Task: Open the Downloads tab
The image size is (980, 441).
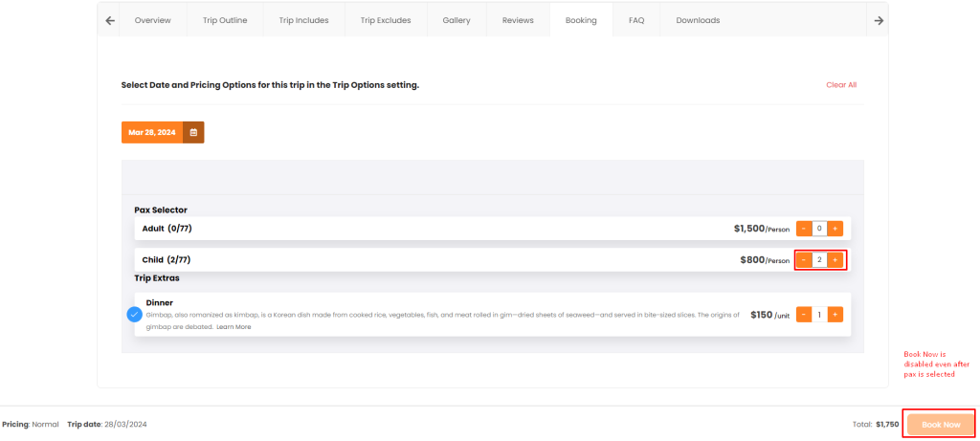Action: pos(698,20)
